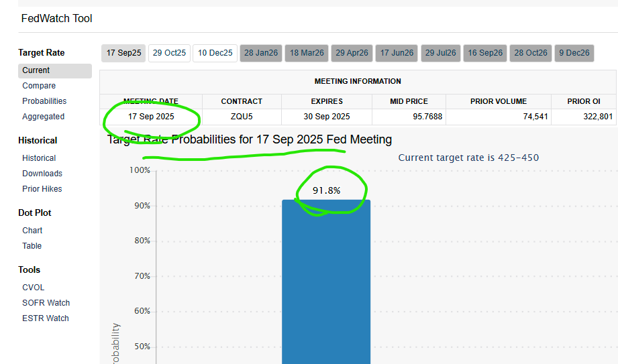The width and height of the screenshot is (618, 364).
Task: Open the CVOL tool link
Action: pyautogui.click(x=33, y=288)
